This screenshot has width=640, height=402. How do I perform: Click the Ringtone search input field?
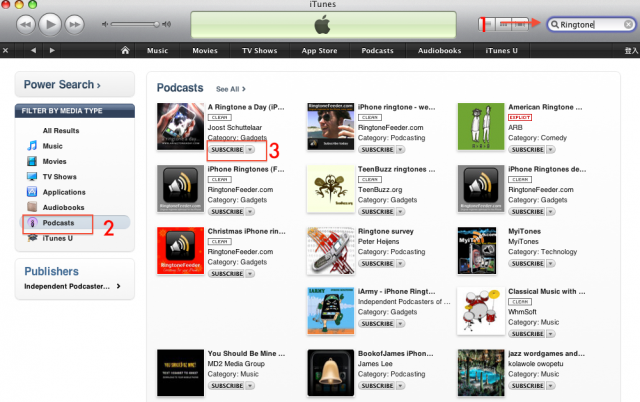coord(590,24)
